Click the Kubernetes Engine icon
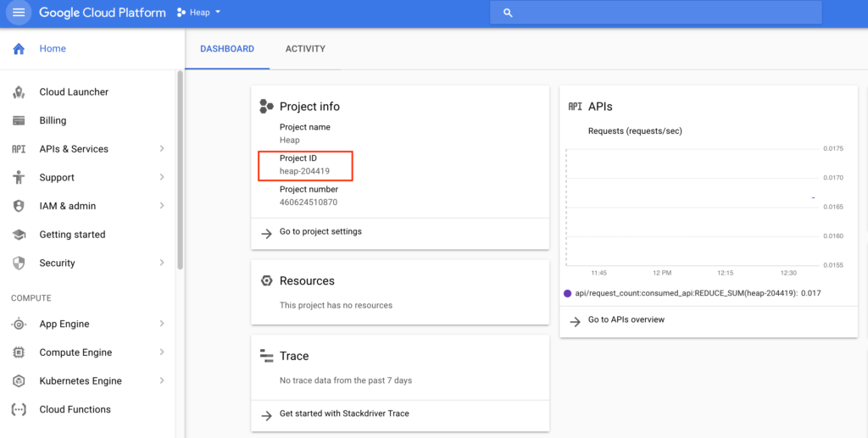 [x=19, y=381]
